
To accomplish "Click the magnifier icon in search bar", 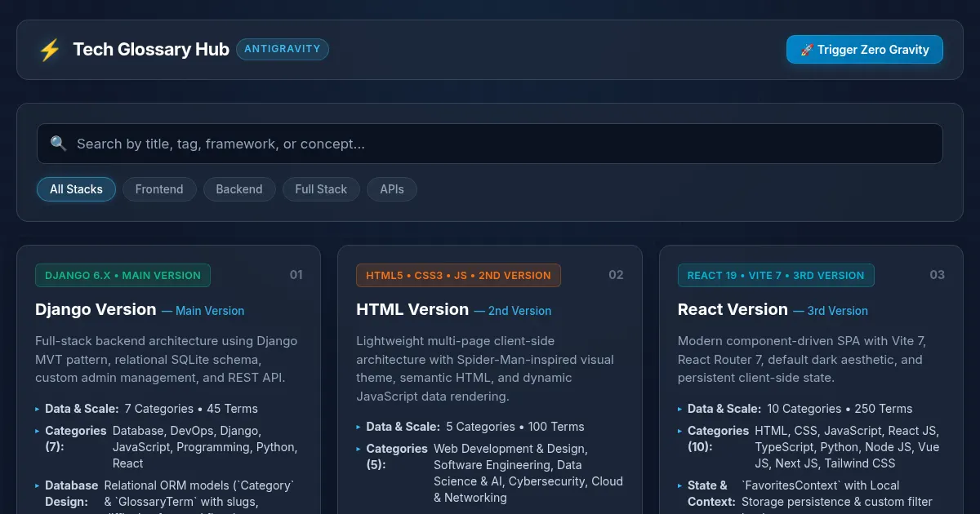I will pos(58,144).
